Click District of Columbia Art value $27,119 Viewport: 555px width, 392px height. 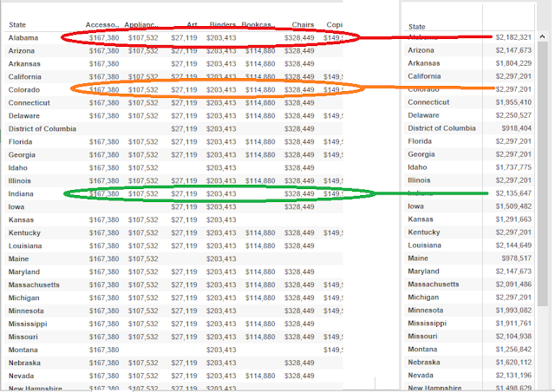point(184,129)
